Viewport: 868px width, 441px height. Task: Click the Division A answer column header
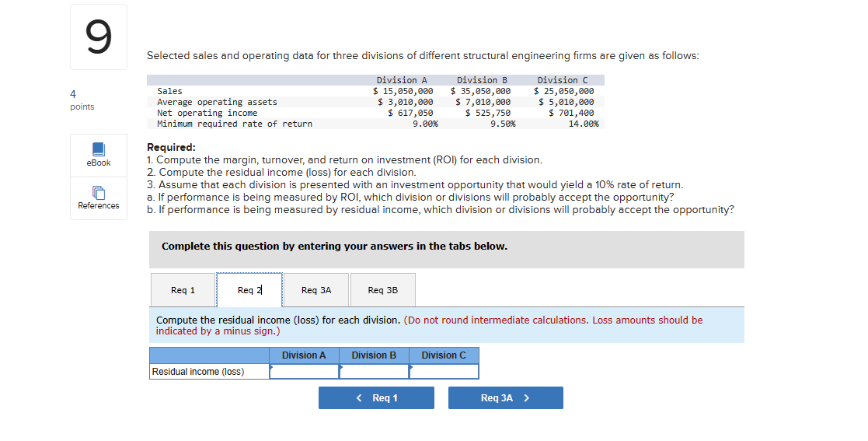coord(304,355)
